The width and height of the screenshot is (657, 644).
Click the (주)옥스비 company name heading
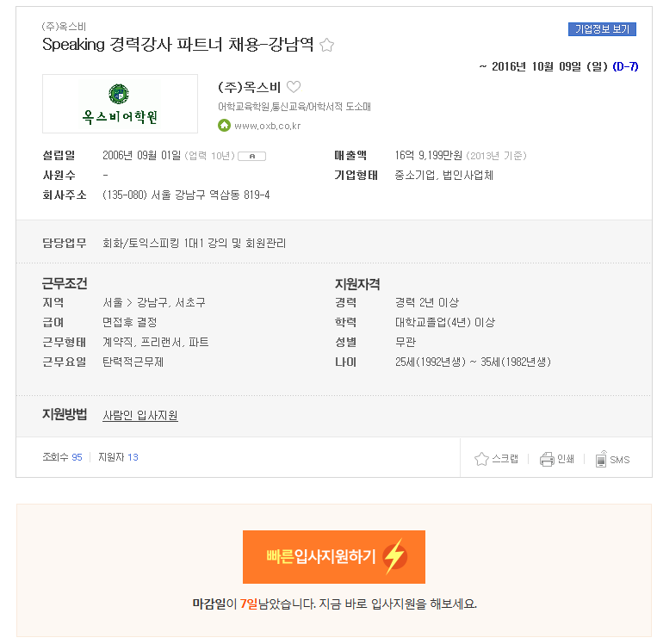249,87
